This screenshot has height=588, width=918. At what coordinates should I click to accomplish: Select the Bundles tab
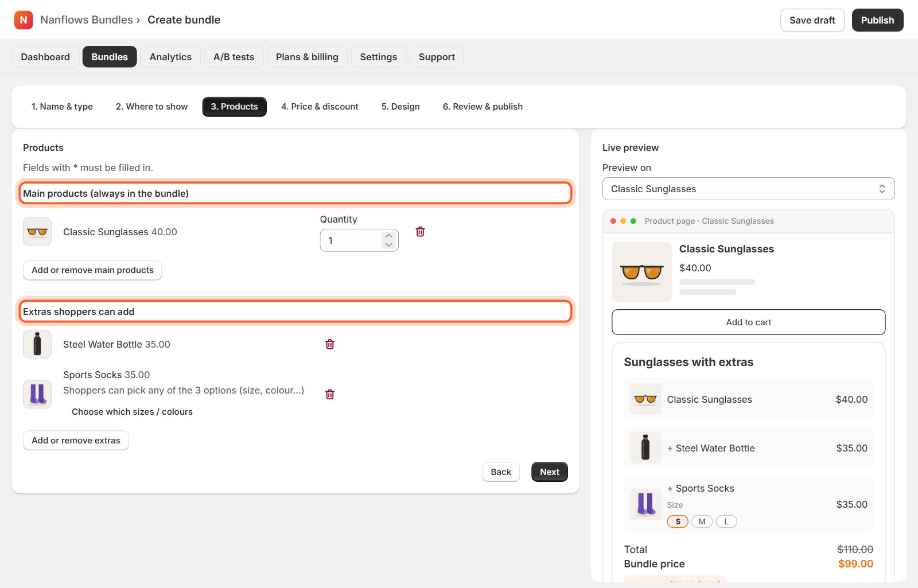coord(110,57)
